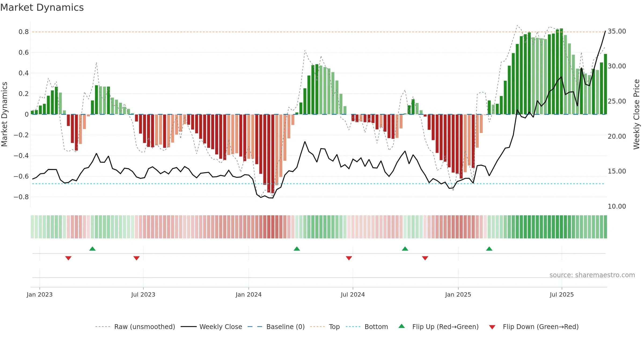
Task: Toggle the Weekly Close legend entry
Action: click(x=211, y=327)
